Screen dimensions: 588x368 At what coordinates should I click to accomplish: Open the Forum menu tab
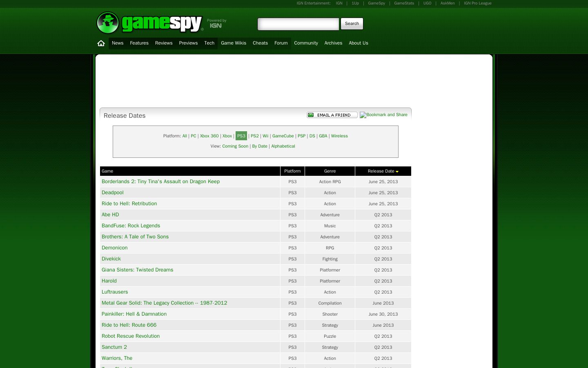281,43
